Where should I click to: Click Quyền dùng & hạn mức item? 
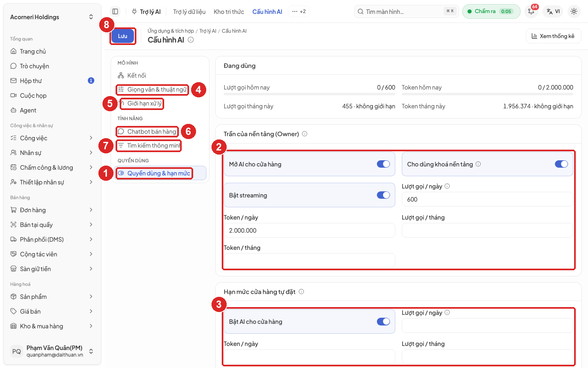point(160,173)
